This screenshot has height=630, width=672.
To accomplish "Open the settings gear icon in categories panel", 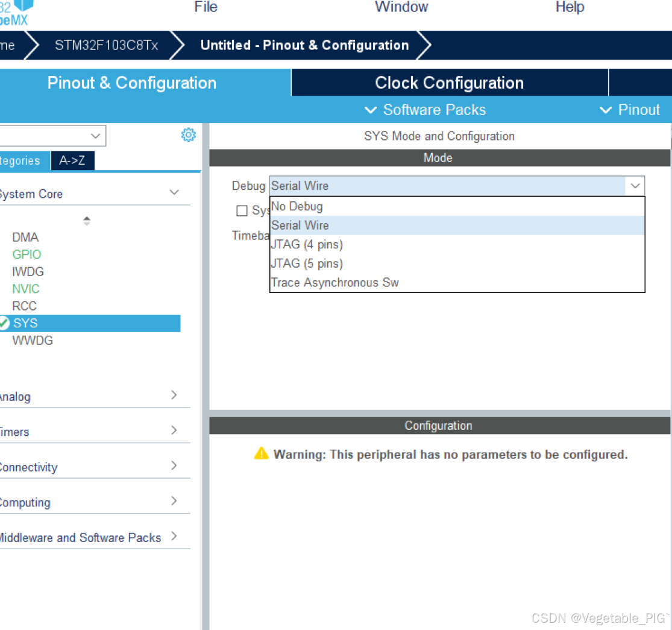I will (188, 135).
